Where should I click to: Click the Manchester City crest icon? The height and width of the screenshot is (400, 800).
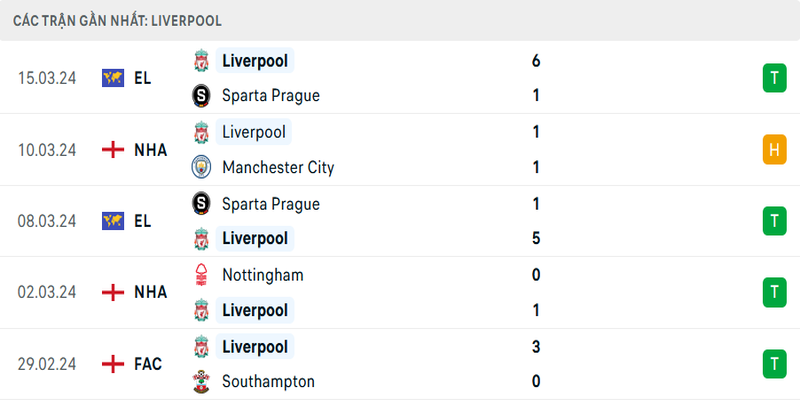click(x=201, y=167)
